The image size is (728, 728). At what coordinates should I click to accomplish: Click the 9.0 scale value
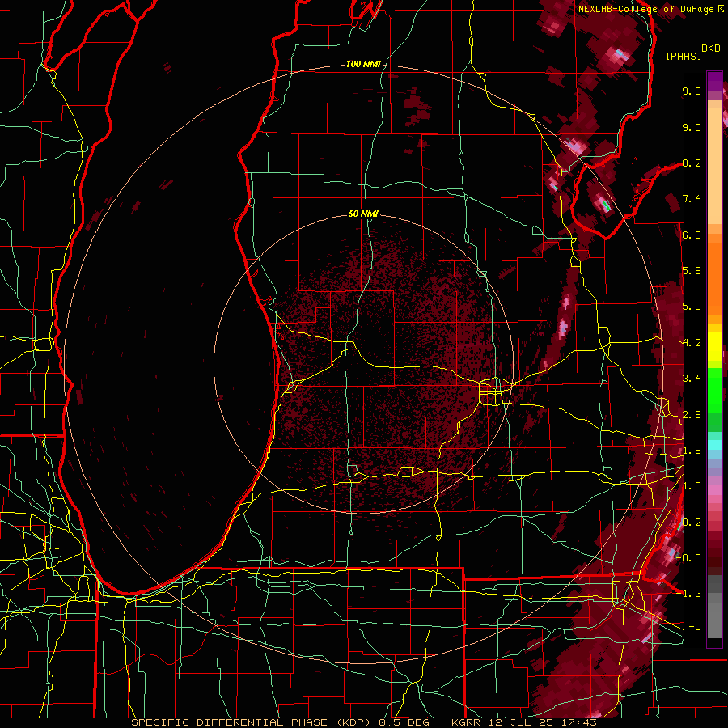click(x=692, y=128)
